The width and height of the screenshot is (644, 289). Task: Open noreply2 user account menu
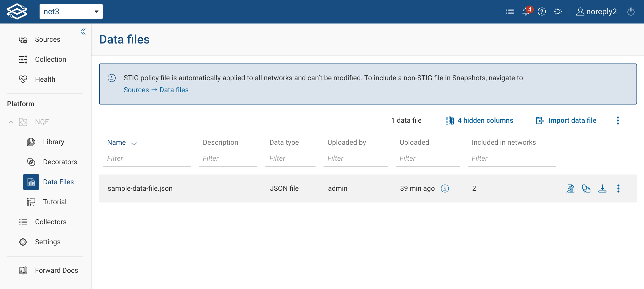tap(596, 11)
